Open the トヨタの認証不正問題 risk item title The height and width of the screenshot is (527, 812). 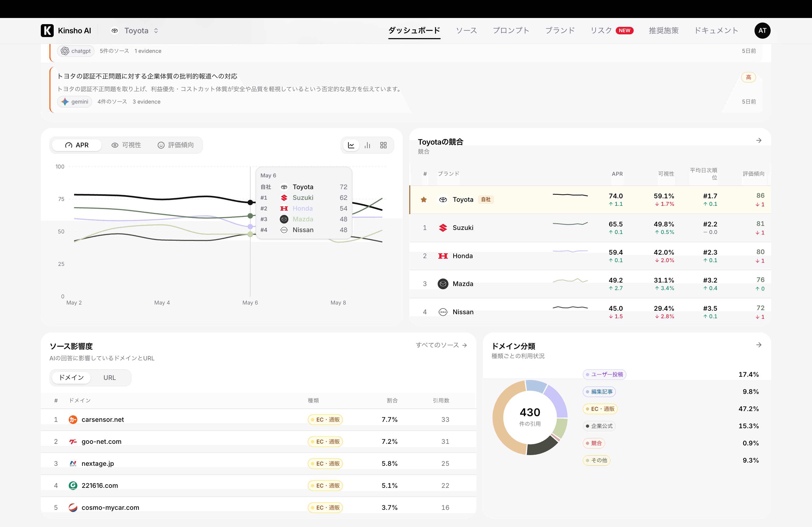(x=147, y=76)
